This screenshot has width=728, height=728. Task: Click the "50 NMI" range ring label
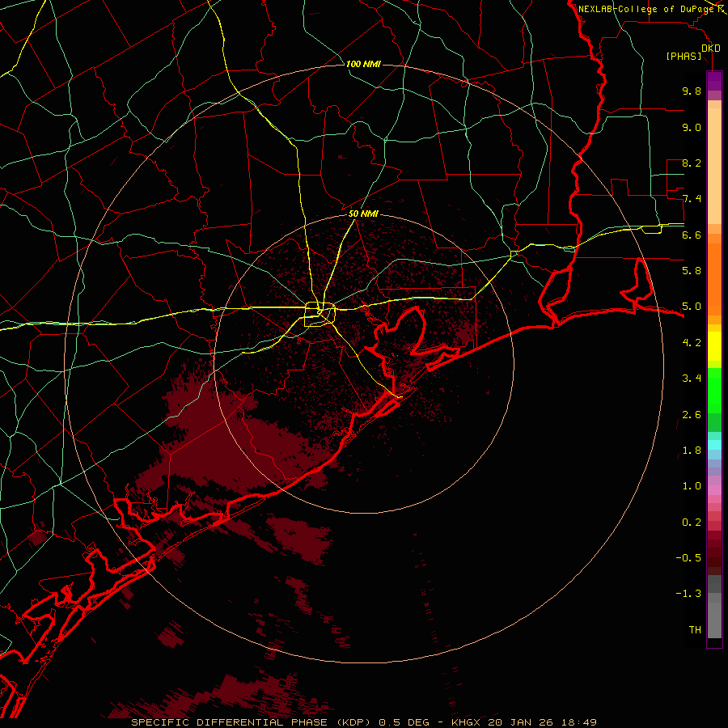coord(363,214)
